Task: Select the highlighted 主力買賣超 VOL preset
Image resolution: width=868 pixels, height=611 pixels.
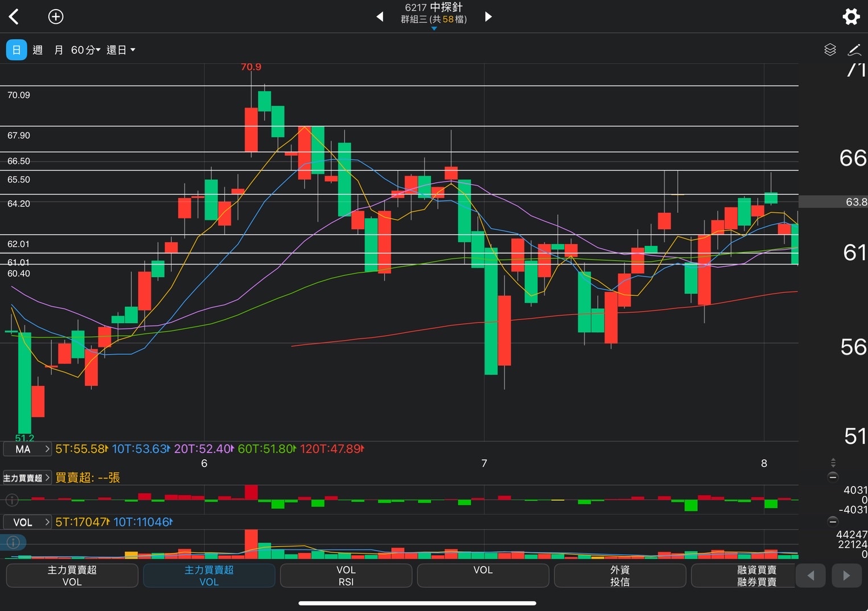Action: pos(209,576)
